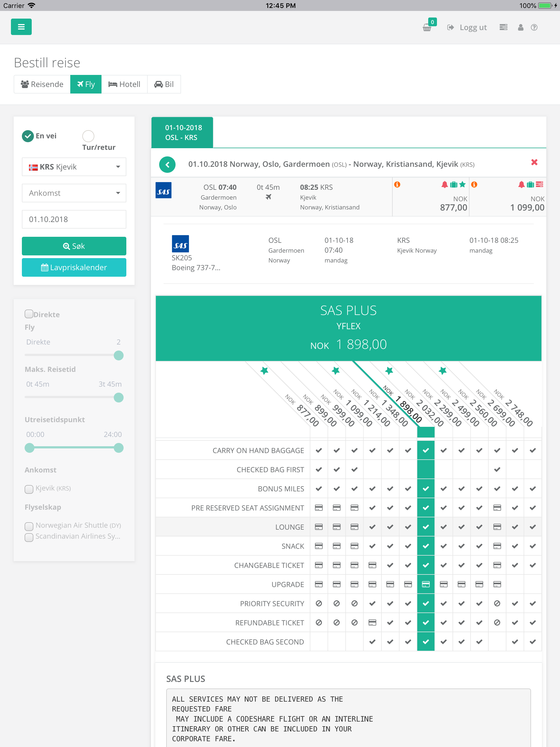Close the flight detail with red X

point(534,162)
